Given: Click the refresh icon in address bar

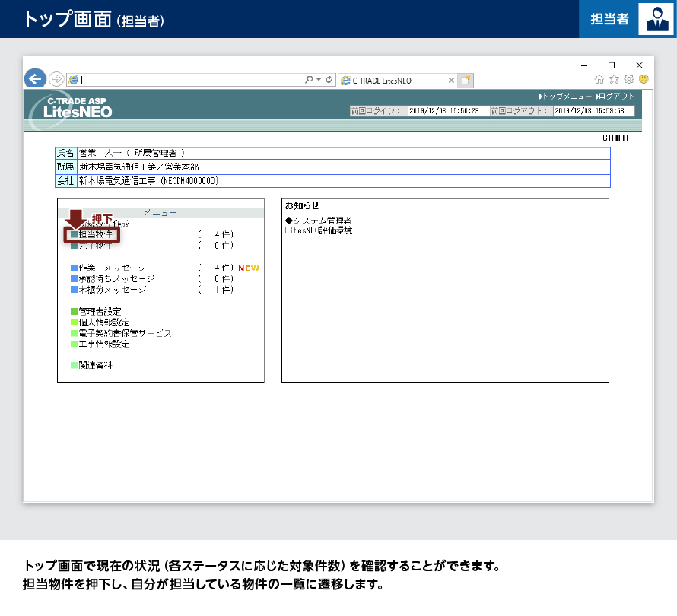Looking at the screenshot, I should [329, 79].
